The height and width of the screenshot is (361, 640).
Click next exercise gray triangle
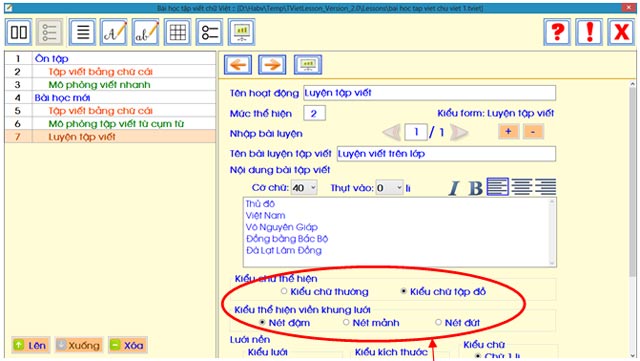pyautogui.click(x=459, y=132)
